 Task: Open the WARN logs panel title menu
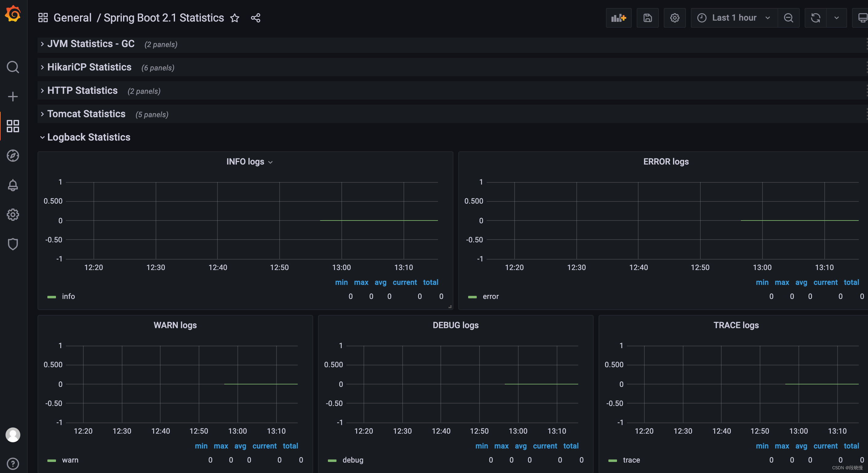click(175, 325)
